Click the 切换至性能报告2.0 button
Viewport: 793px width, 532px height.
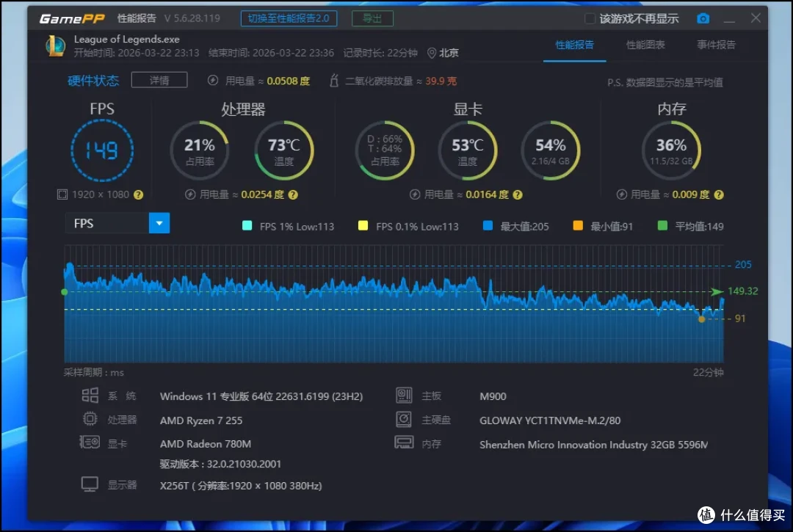[289, 18]
